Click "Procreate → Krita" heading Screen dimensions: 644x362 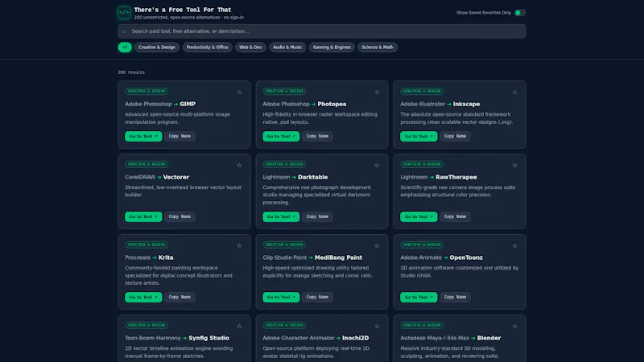click(149, 257)
